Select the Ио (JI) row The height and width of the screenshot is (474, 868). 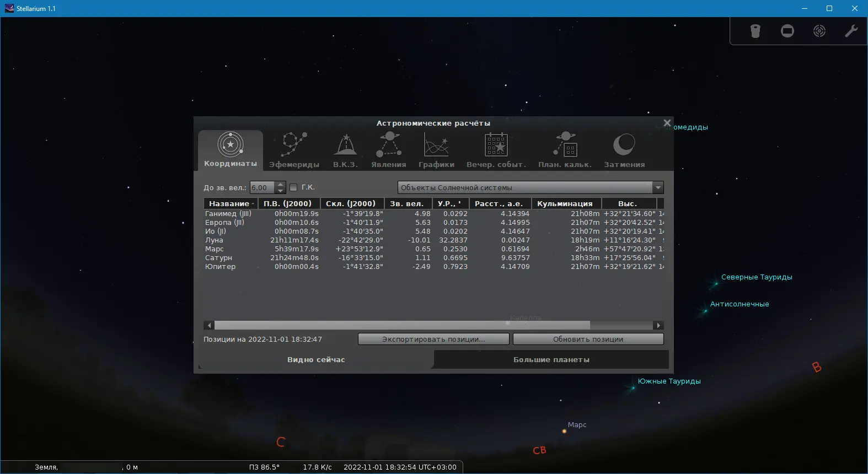pos(433,231)
